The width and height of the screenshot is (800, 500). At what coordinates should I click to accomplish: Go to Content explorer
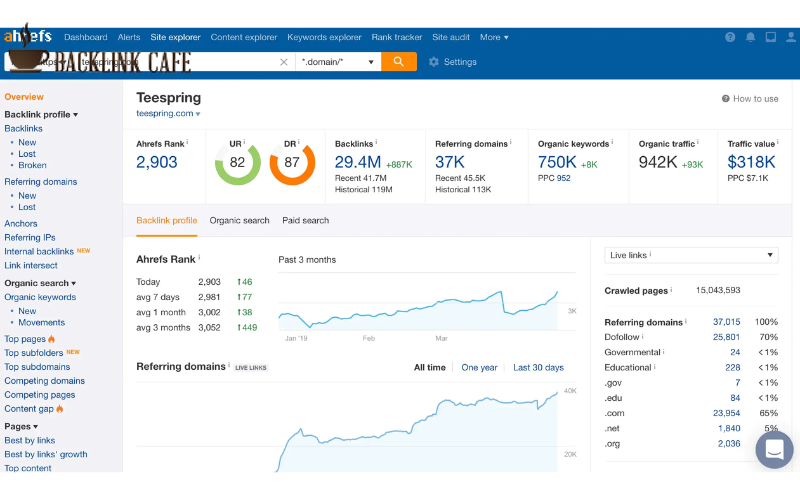tap(244, 37)
